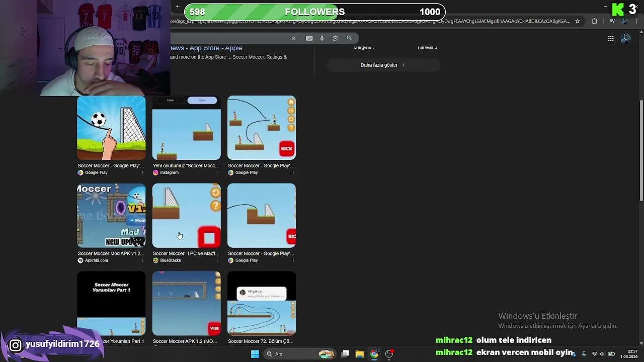Open 'Soccer Moccer ' i PC ve Mac't' link
Screen dimensions: 644x362
click(x=186, y=253)
